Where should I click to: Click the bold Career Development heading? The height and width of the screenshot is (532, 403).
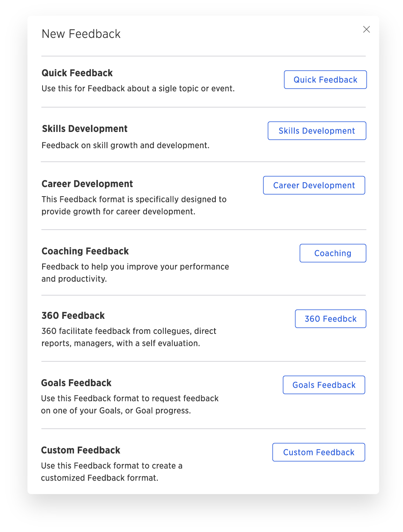[87, 184]
